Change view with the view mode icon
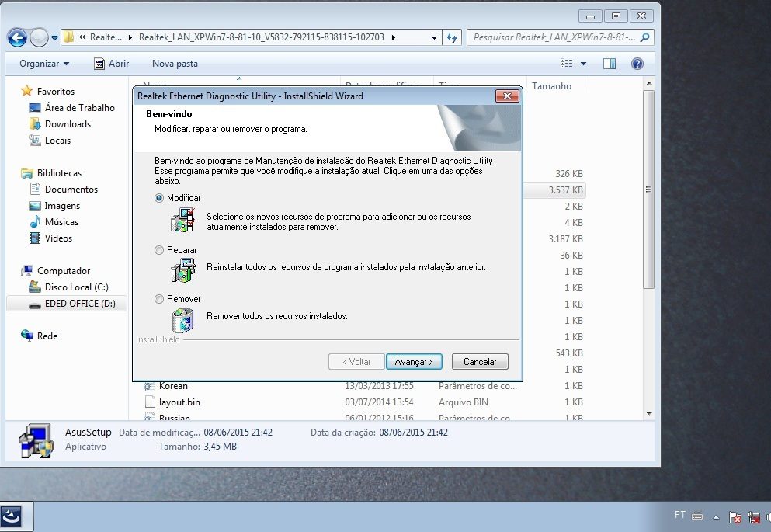 coord(567,64)
